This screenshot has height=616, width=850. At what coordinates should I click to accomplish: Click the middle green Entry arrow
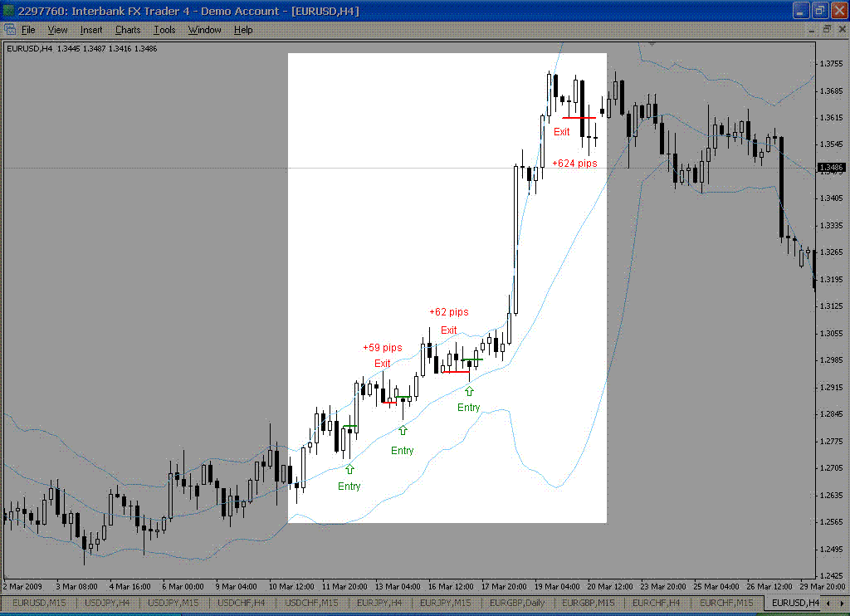(403, 430)
